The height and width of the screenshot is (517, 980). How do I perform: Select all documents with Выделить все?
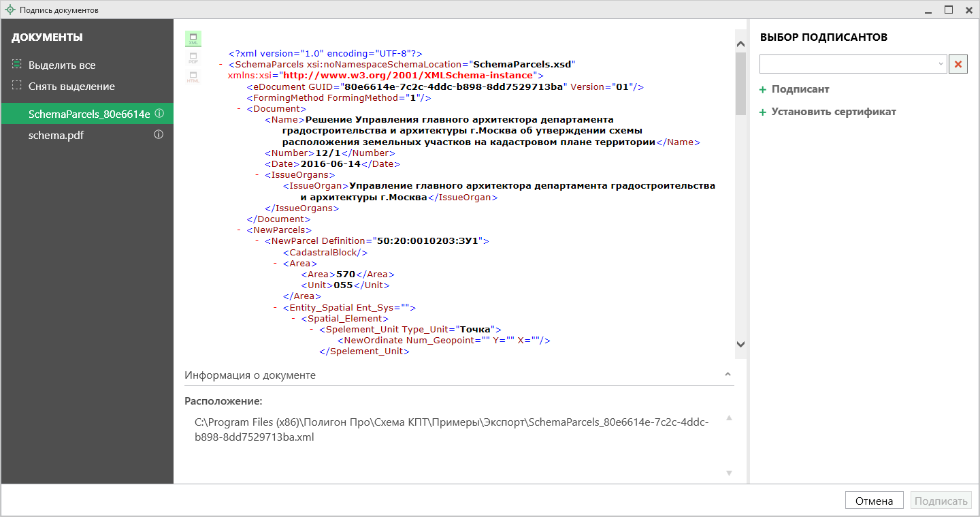[x=61, y=65]
